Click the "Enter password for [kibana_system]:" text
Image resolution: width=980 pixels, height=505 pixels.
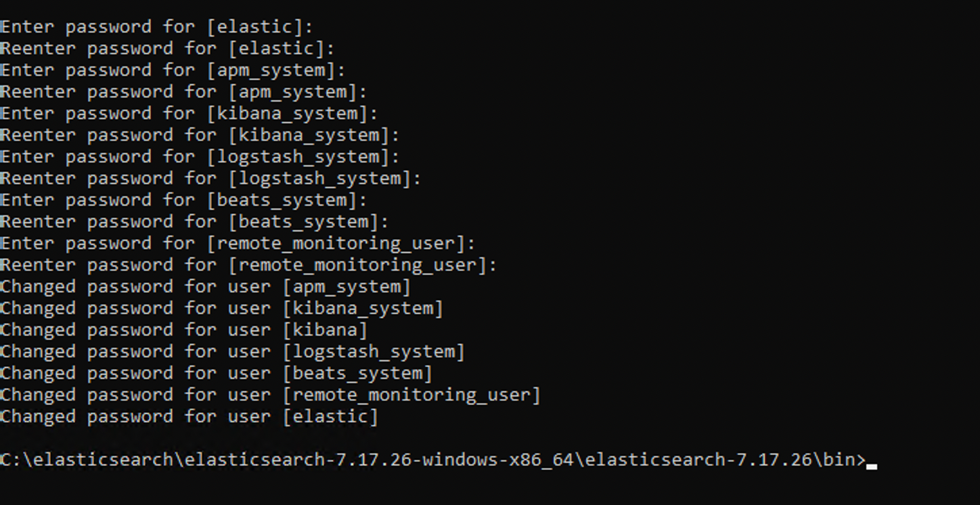tap(190, 114)
